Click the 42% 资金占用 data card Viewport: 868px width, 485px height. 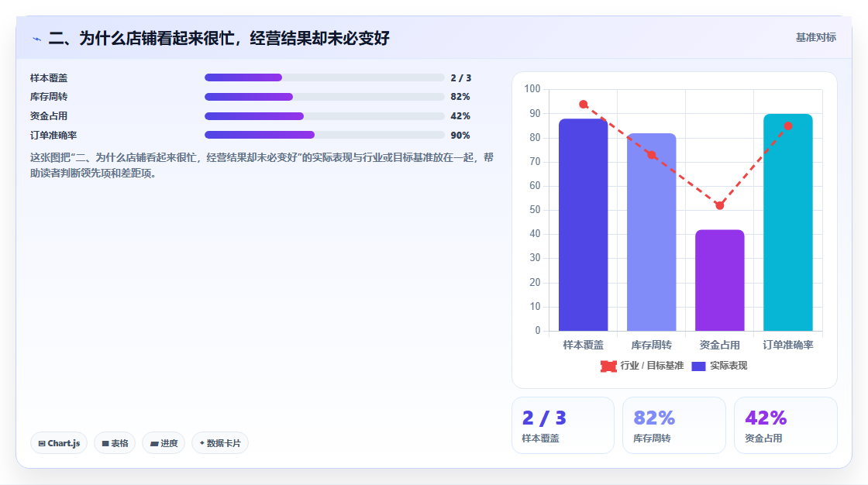(x=786, y=425)
